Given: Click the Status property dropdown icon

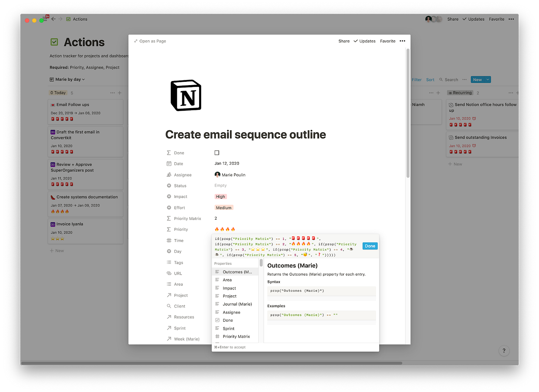Looking at the screenshot, I should pyautogui.click(x=169, y=186).
